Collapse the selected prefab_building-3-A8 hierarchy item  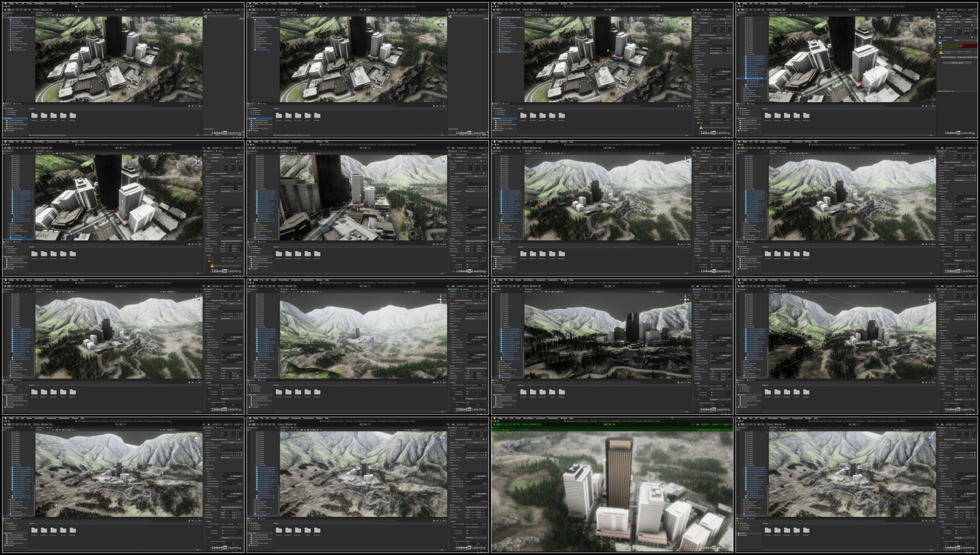click(x=744, y=78)
